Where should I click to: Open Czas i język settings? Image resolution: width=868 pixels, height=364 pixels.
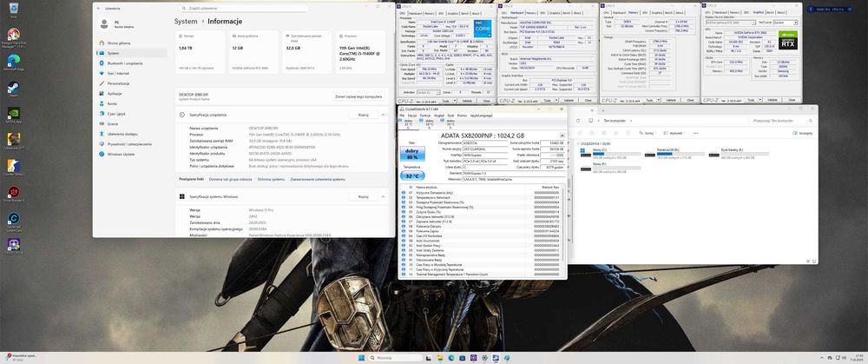[132, 114]
